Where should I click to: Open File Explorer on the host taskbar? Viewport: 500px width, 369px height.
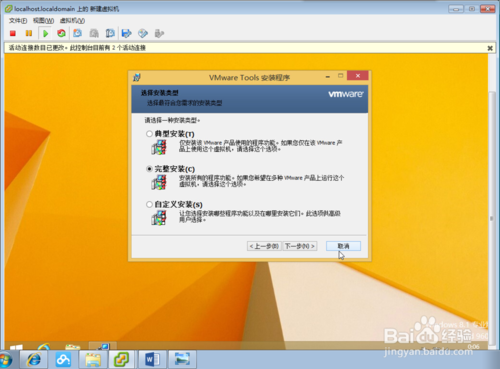(93, 360)
